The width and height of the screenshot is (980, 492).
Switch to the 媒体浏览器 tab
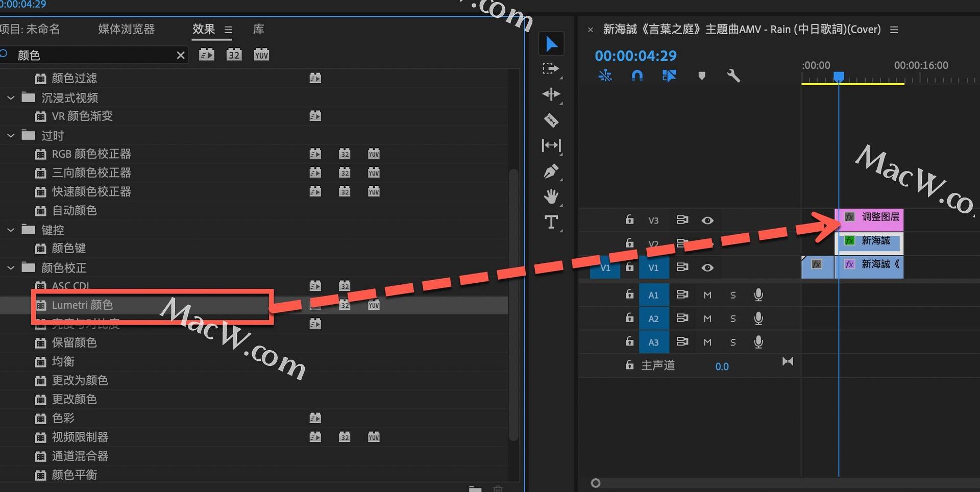[126, 29]
